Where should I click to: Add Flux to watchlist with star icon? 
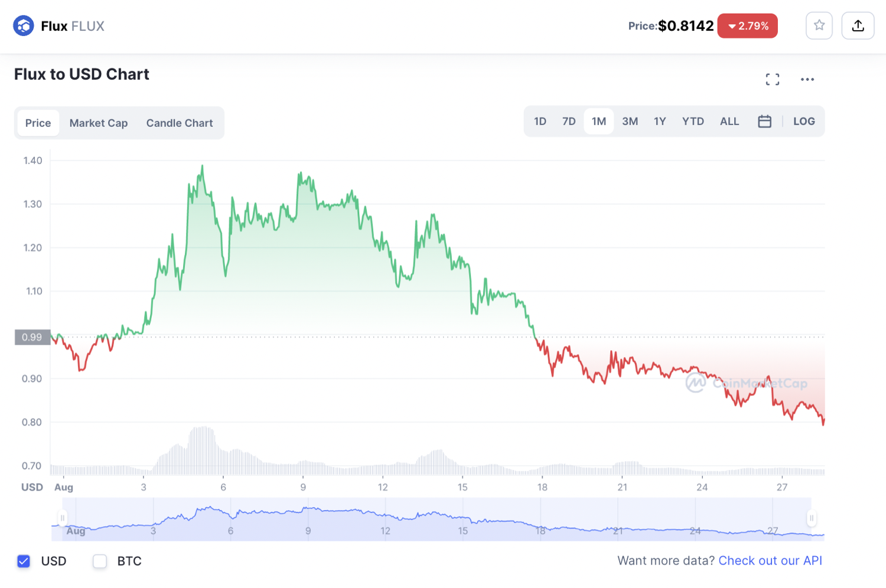pyautogui.click(x=819, y=25)
